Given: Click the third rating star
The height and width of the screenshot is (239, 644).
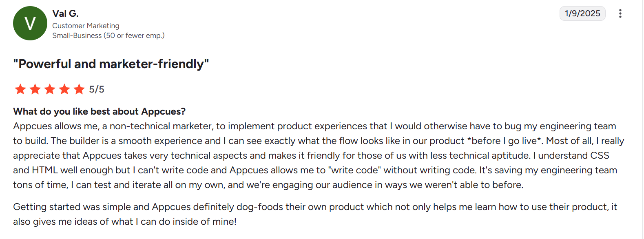Looking at the screenshot, I should [50, 89].
